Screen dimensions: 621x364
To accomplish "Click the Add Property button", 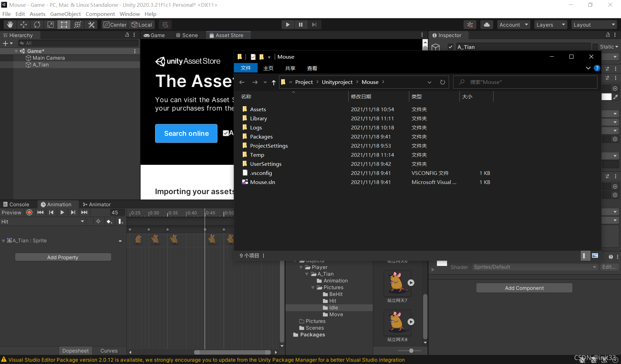I will (63, 257).
